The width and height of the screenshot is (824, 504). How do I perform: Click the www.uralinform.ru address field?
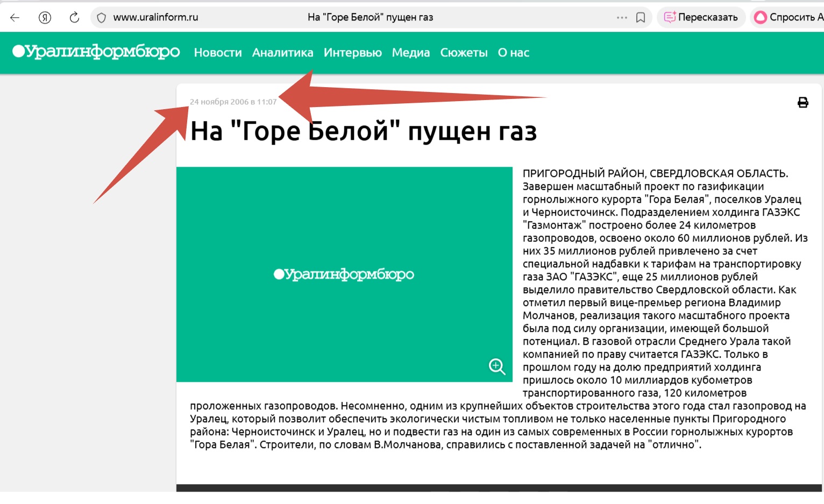tap(155, 17)
